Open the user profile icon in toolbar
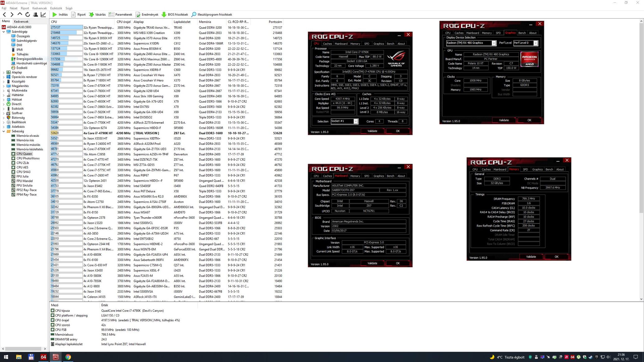Viewport: 644px width, 362px height. pos(35,15)
